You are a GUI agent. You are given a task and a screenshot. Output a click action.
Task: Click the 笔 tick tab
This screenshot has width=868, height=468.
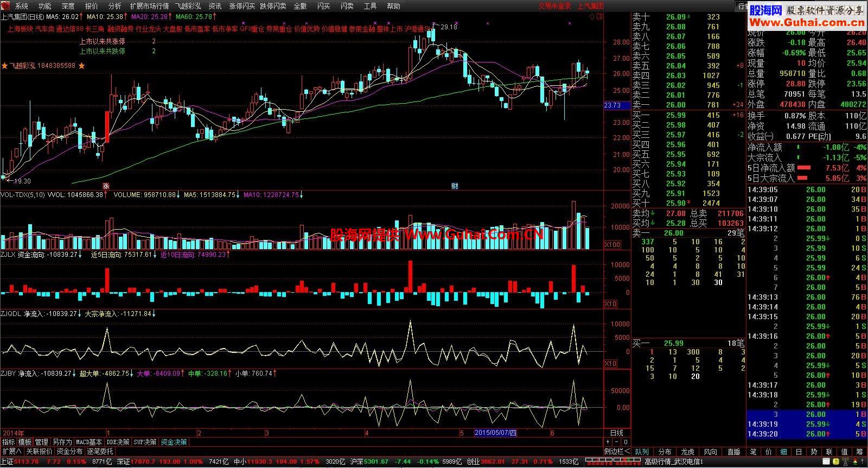pos(754,452)
